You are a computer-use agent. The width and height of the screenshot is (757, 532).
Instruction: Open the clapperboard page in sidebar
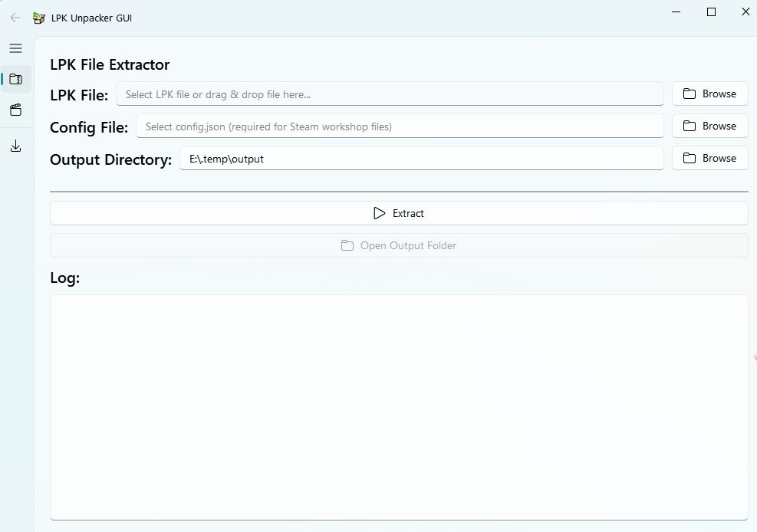[x=15, y=110]
